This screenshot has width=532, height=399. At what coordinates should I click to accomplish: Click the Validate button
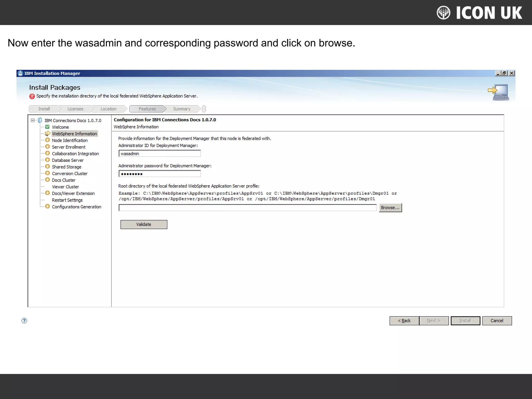point(144,224)
